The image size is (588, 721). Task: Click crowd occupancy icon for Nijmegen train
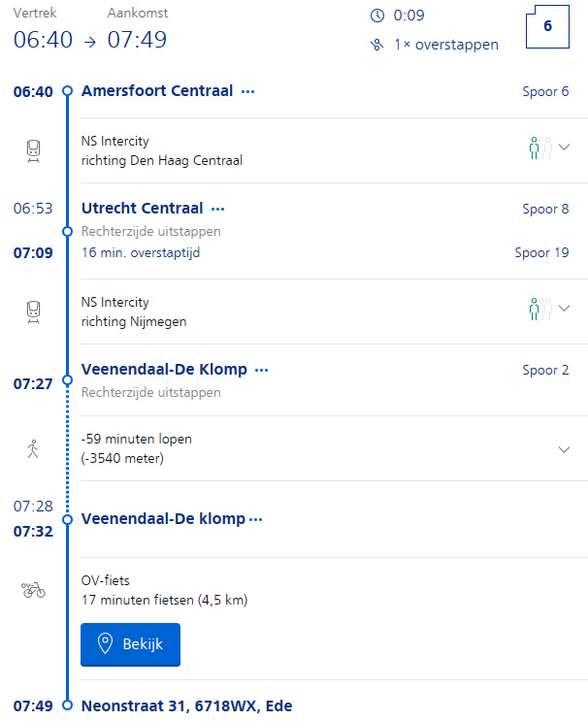(540, 309)
